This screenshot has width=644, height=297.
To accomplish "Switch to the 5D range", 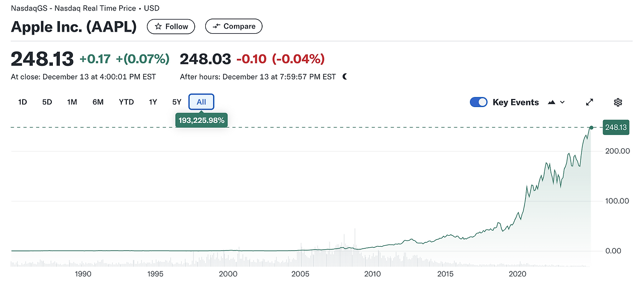I will click(x=47, y=102).
